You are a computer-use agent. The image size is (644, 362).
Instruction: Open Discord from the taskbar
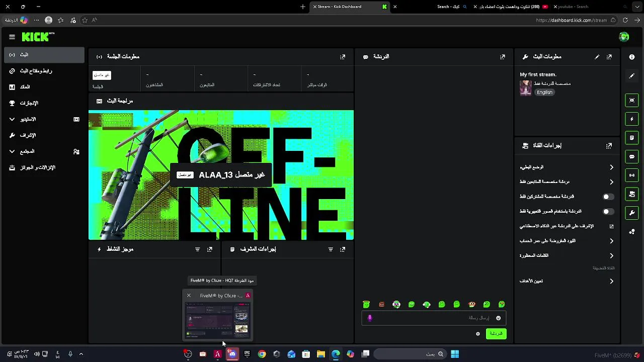(x=232, y=354)
